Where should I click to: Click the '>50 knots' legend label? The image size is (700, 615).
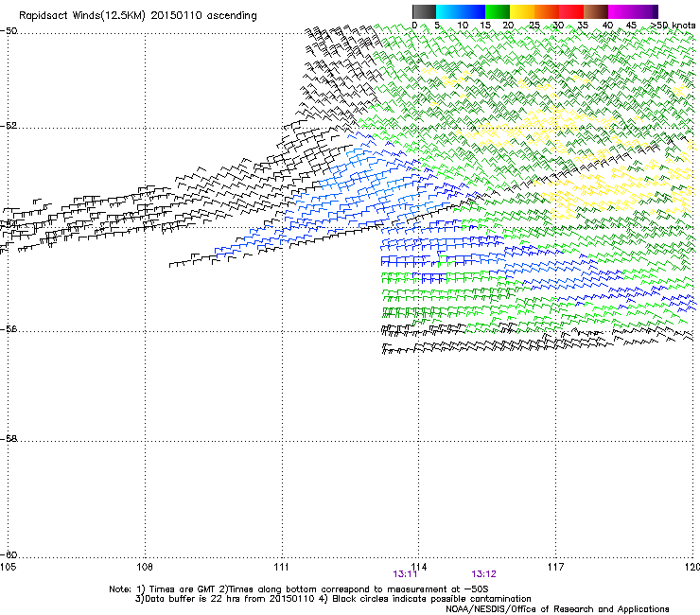(674, 26)
